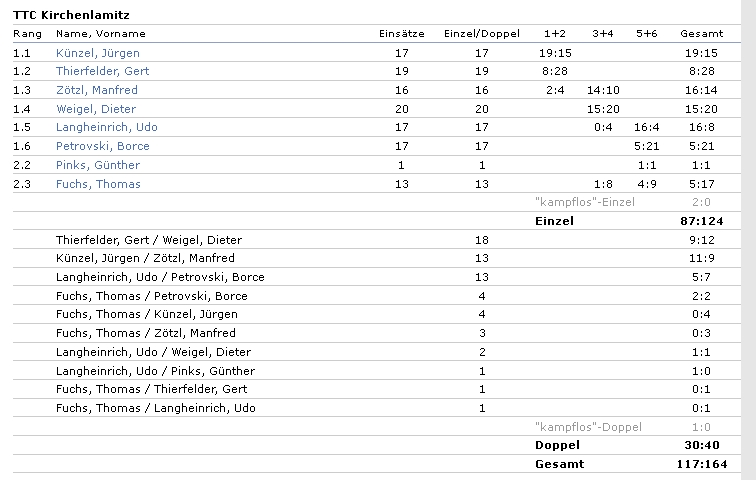Image resolution: width=756 pixels, height=480 pixels.
Task: Open Pinks, Günther player link
Action: 98,165
